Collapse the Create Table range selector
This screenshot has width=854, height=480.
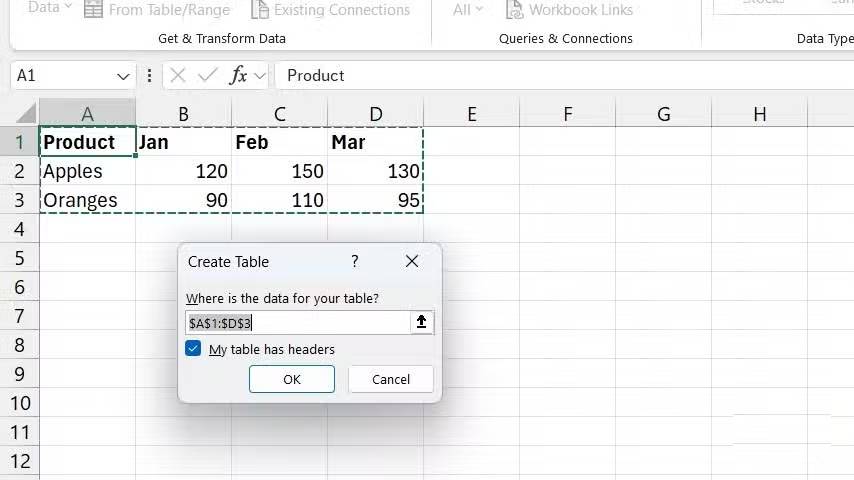click(x=421, y=322)
